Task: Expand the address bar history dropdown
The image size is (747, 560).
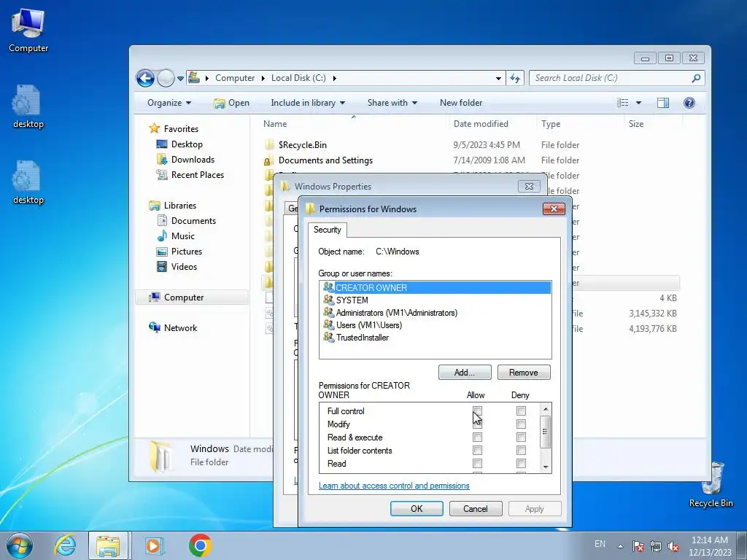Action: (498, 78)
